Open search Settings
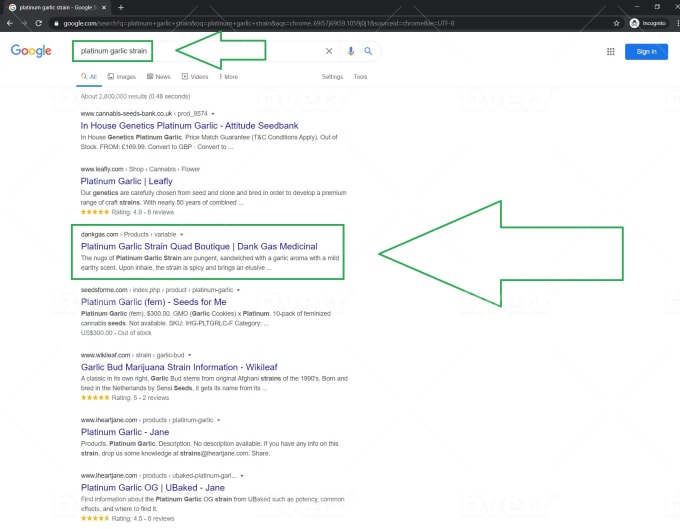Viewport: 680px width, 529px height. click(332, 77)
